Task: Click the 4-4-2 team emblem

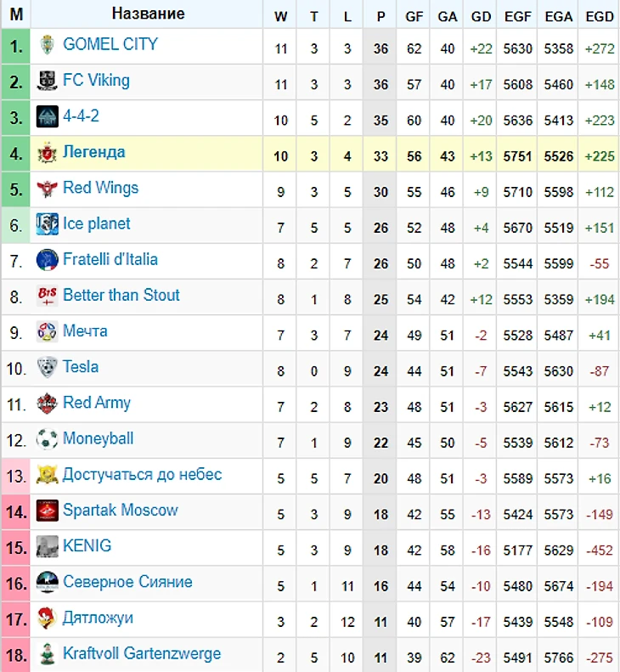Action: point(47,116)
